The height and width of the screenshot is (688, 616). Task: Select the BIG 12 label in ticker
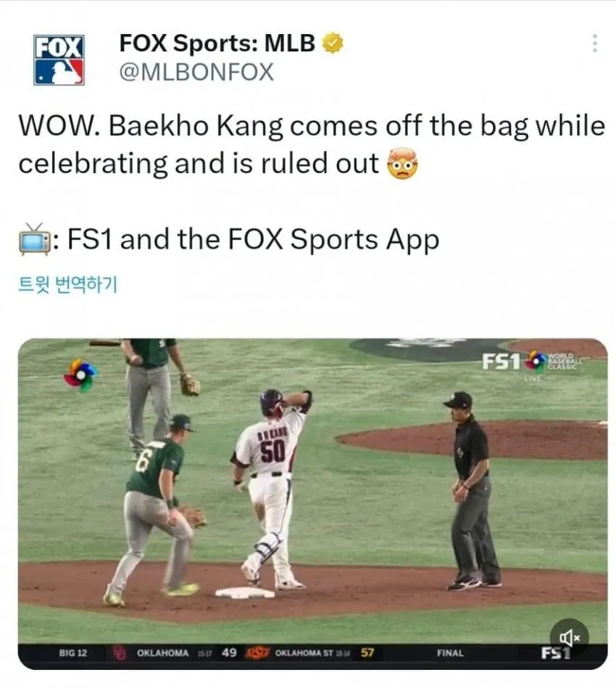(72, 653)
